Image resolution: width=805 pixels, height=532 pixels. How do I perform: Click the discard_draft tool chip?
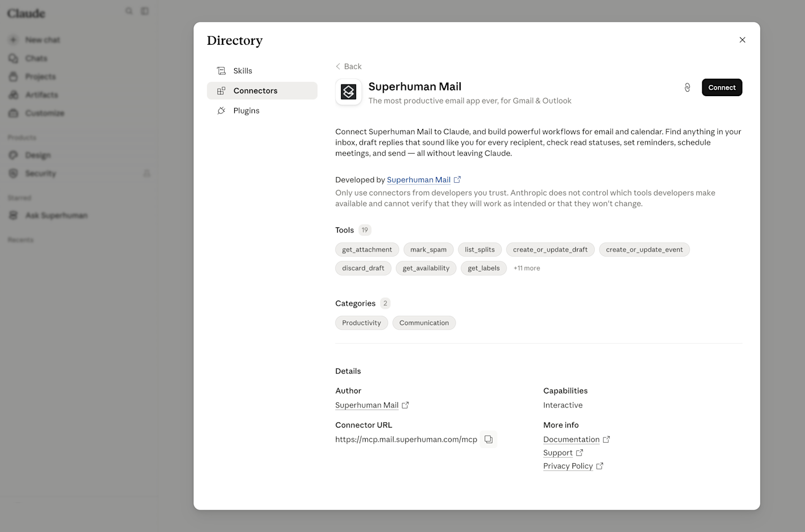tap(363, 268)
